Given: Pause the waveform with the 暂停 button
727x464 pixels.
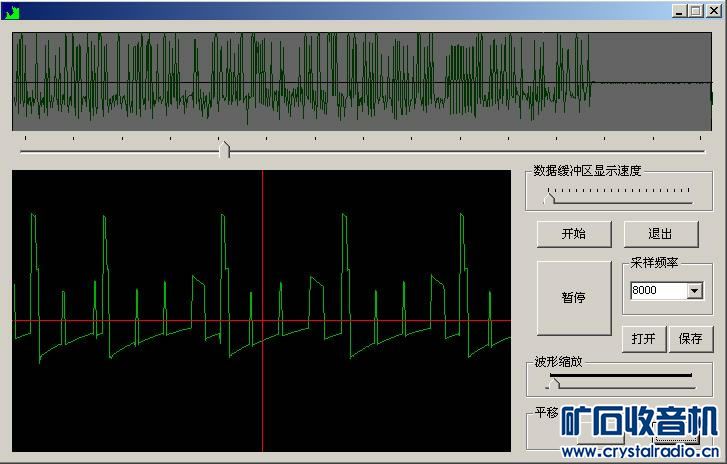Looking at the screenshot, I should [x=574, y=298].
